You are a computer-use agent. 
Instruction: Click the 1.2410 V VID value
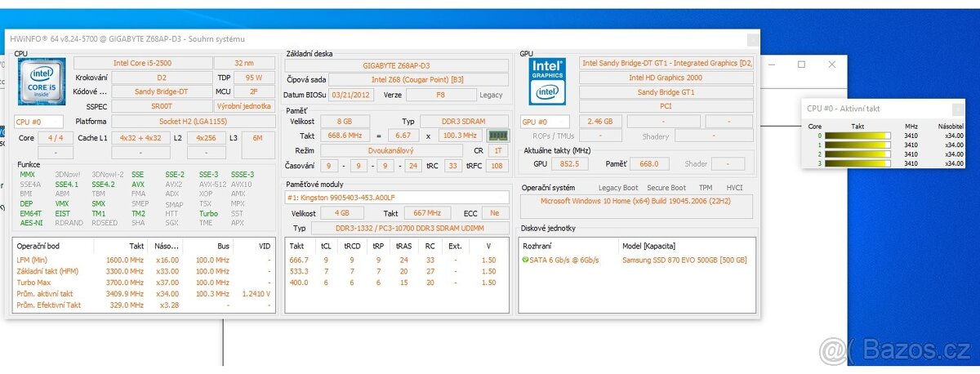[x=255, y=294]
